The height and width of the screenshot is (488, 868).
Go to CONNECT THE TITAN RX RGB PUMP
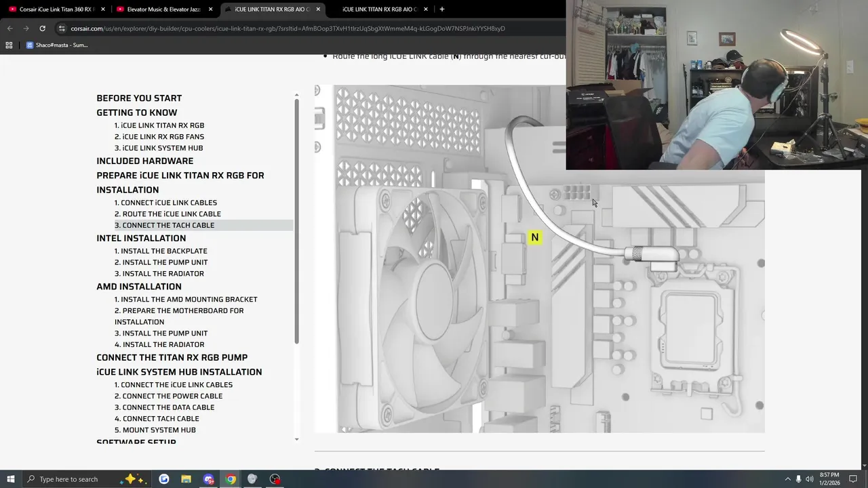[172, 357]
